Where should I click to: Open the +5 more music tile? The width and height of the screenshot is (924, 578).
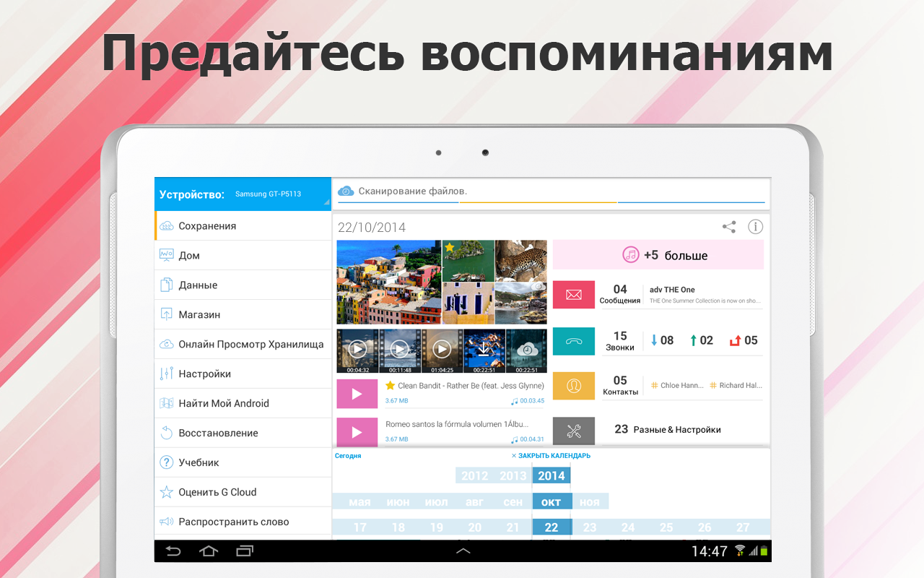point(658,255)
